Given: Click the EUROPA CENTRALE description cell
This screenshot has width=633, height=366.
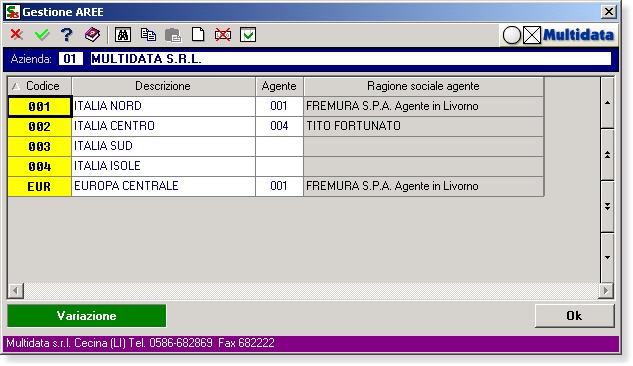Looking at the screenshot, I should point(163,186).
